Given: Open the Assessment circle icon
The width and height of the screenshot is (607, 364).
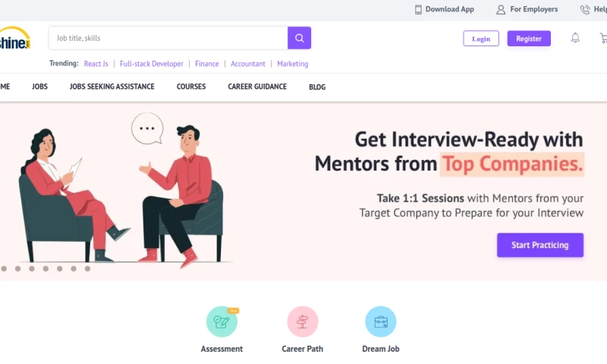Looking at the screenshot, I should (222, 322).
